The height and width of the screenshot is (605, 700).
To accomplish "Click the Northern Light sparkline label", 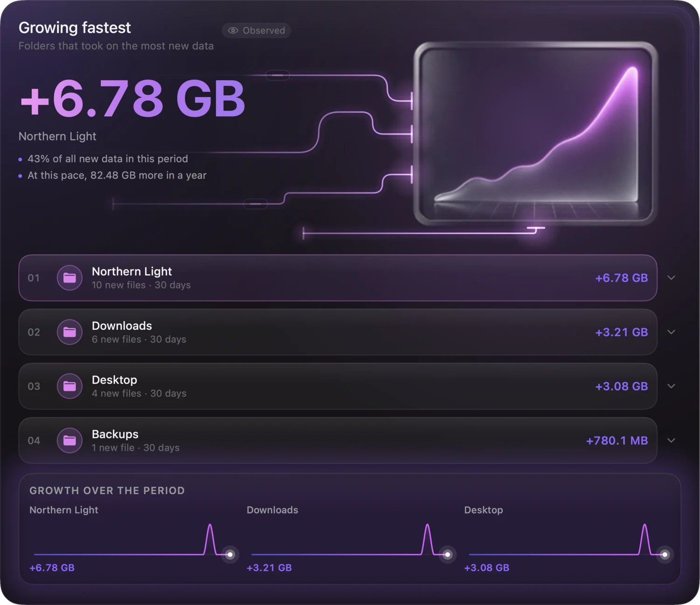I will coord(64,510).
